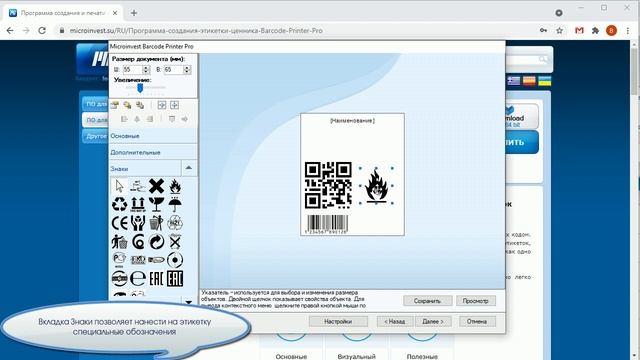Click the align left toolbar icon
The height and width of the screenshot is (360, 640).
pyautogui.click(x=124, y=119)
